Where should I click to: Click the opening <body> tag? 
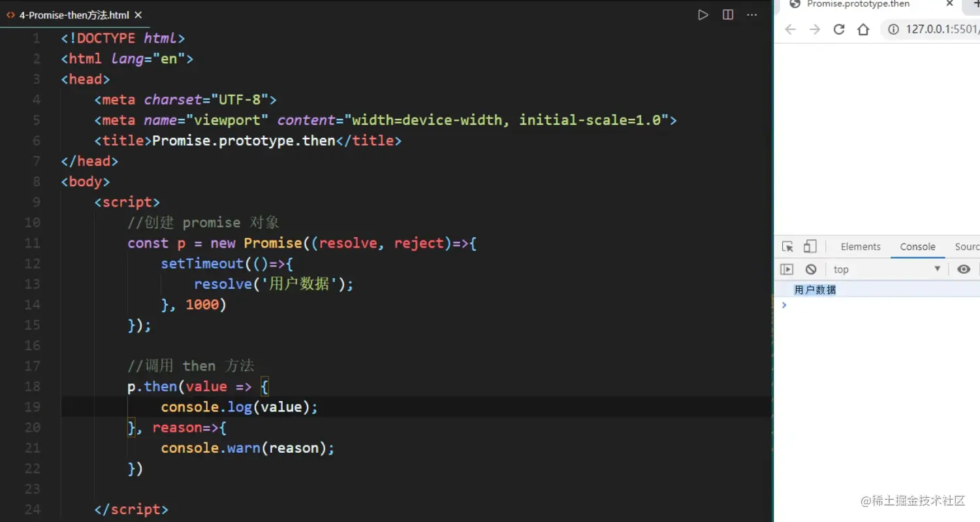point(86,182)
